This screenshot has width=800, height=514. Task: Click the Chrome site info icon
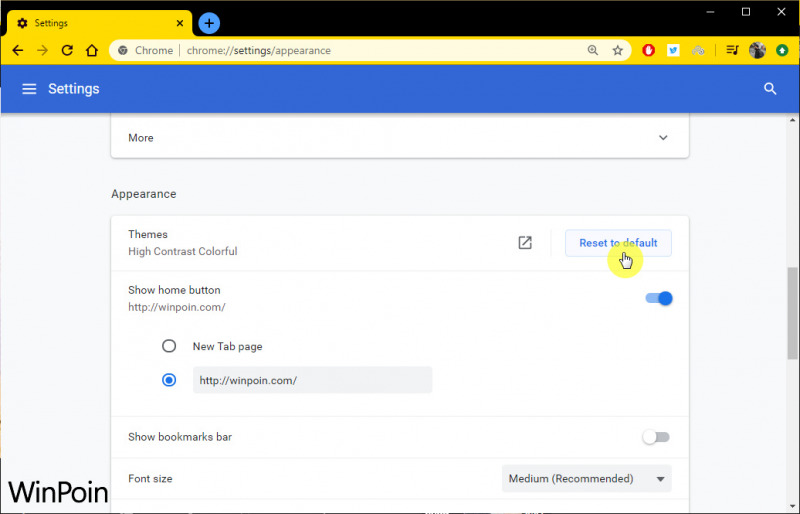pyautogui.click(x=123, y=51)
